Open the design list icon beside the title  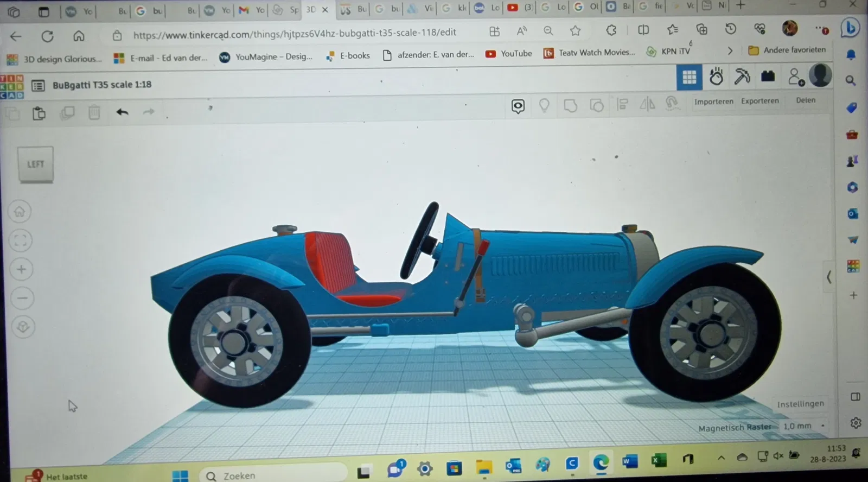click(38, 86)
